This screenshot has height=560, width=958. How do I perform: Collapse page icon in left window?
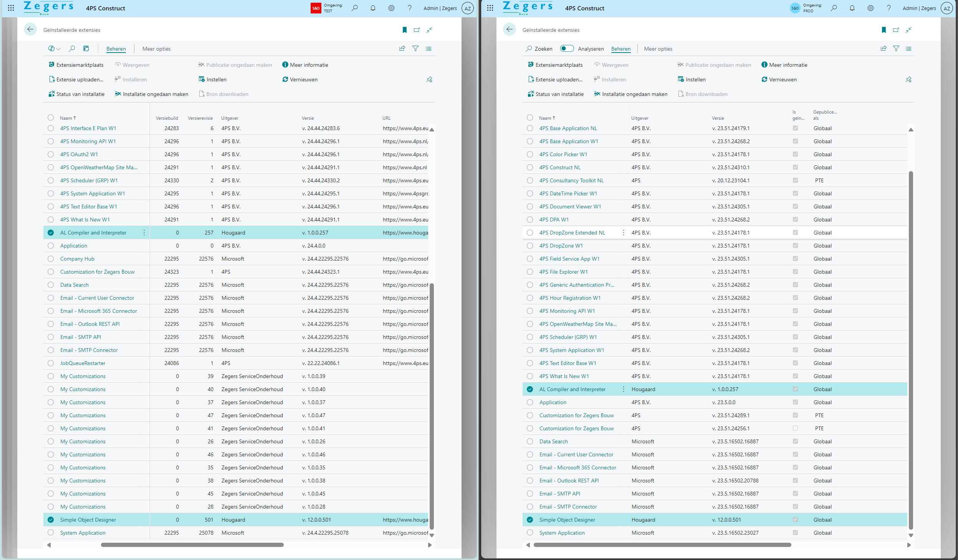tap(429, 30)
